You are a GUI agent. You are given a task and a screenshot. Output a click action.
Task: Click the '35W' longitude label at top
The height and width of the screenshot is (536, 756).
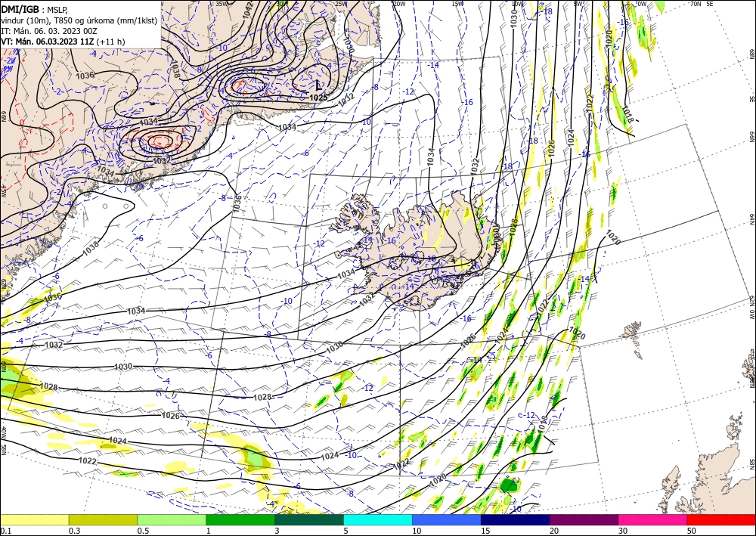tap(222, 4)
